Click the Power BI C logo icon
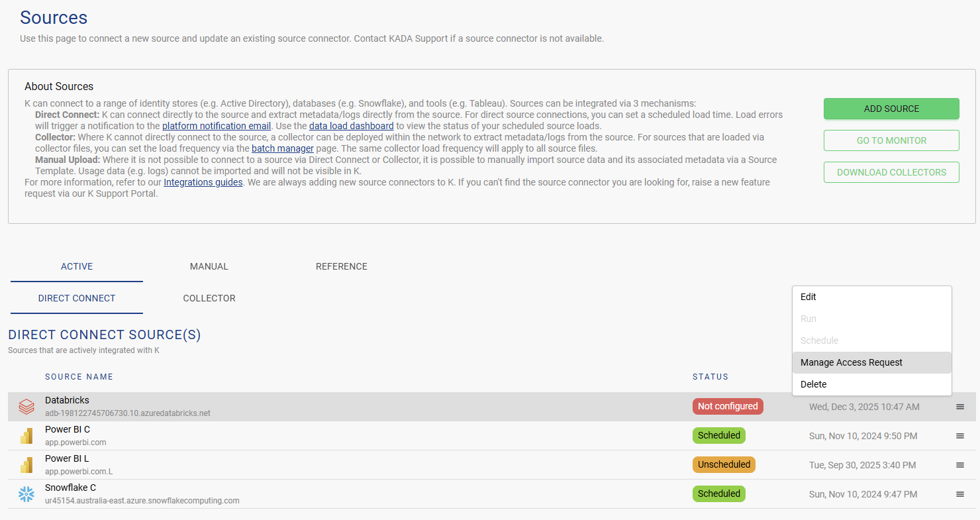 click(26, 436)
